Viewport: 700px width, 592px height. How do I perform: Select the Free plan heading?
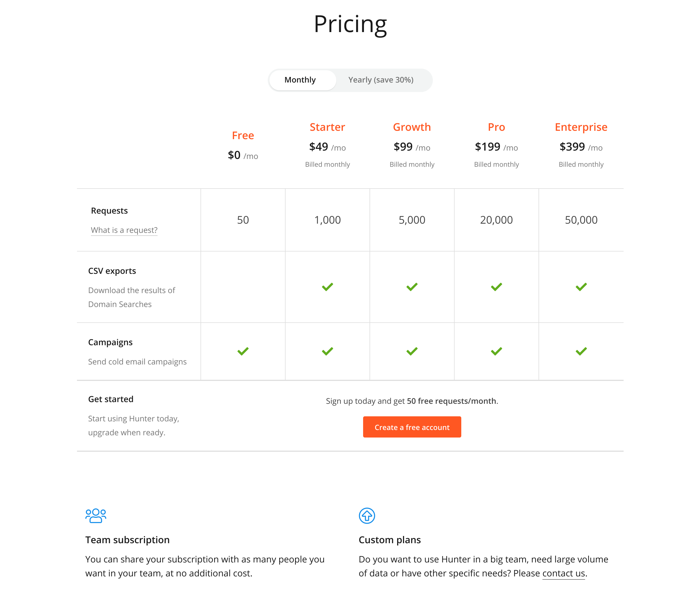[x=243, y=135]
